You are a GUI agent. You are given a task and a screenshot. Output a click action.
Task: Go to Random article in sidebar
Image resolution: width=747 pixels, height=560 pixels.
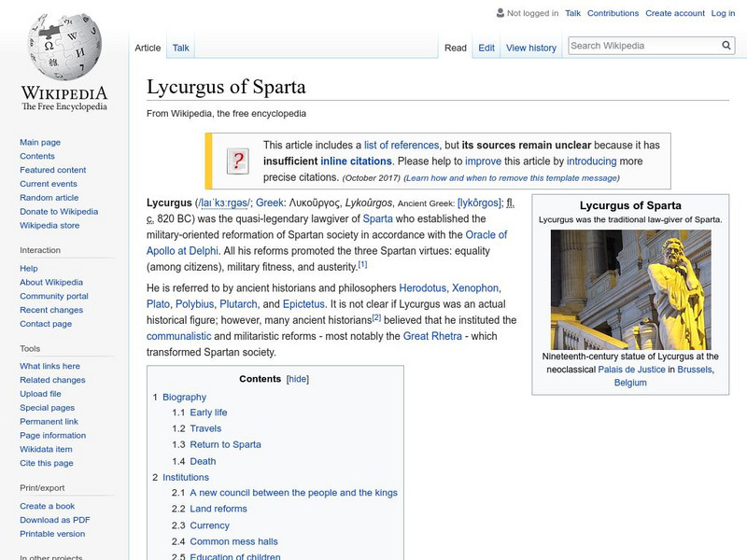pyautogui.click(x=49, y=198)
